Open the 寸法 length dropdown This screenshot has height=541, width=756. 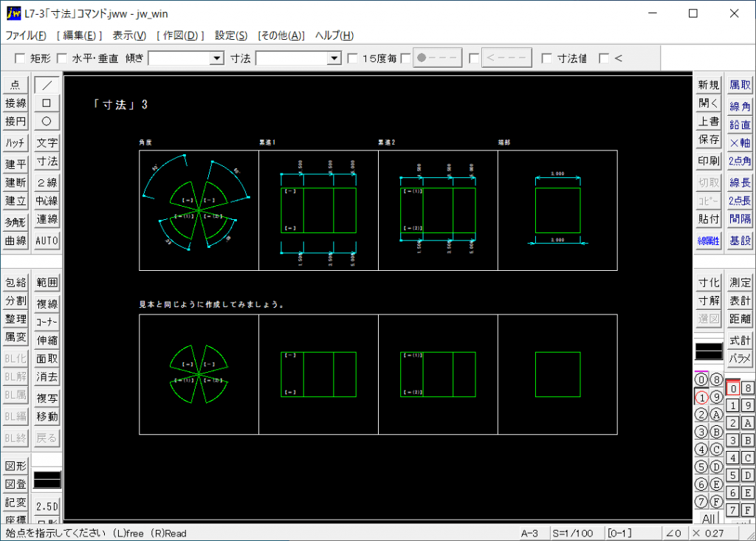pos(334,58)
